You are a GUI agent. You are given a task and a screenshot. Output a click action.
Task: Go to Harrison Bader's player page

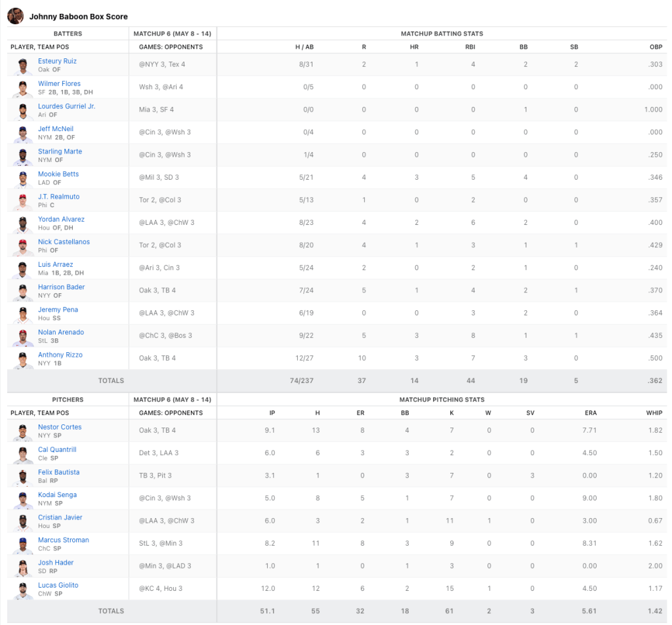61,287
